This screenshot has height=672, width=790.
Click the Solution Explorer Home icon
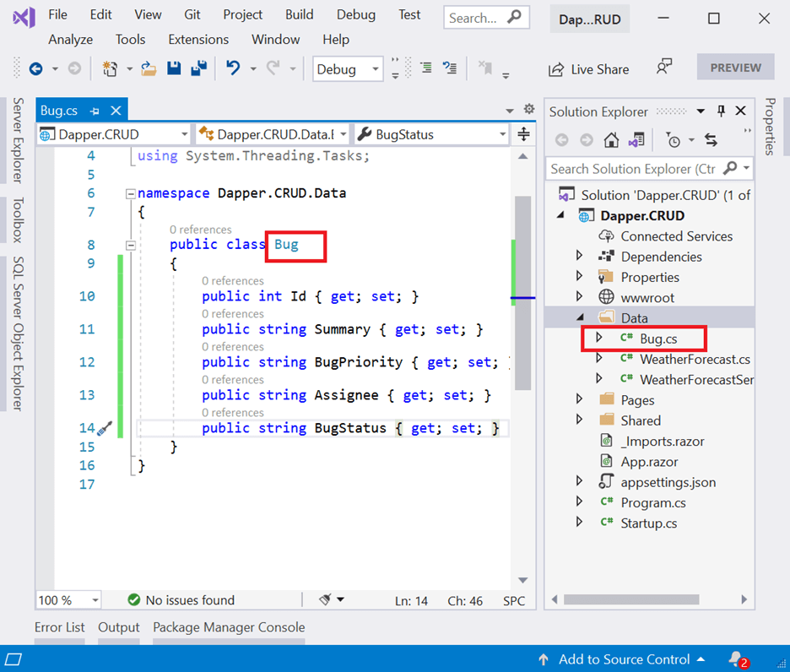pos(611,140)
